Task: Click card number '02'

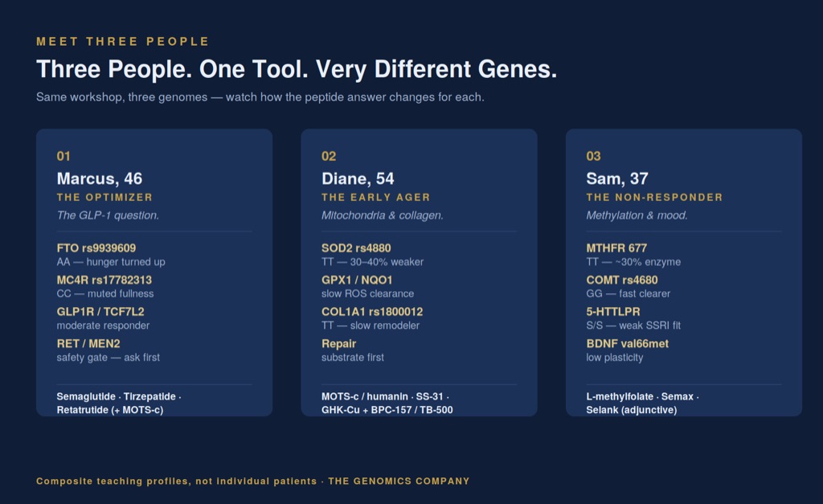Action: pyautogui.click(x=329, y=156)
